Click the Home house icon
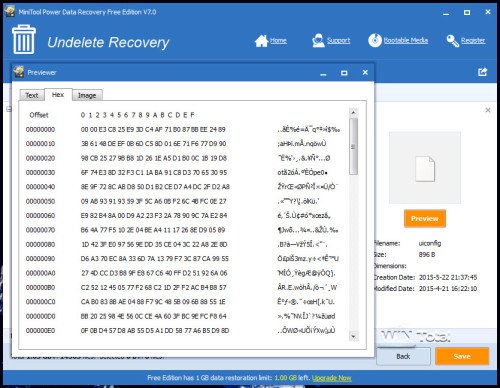This screenshot has height=388, width=500. coord(261,41)
